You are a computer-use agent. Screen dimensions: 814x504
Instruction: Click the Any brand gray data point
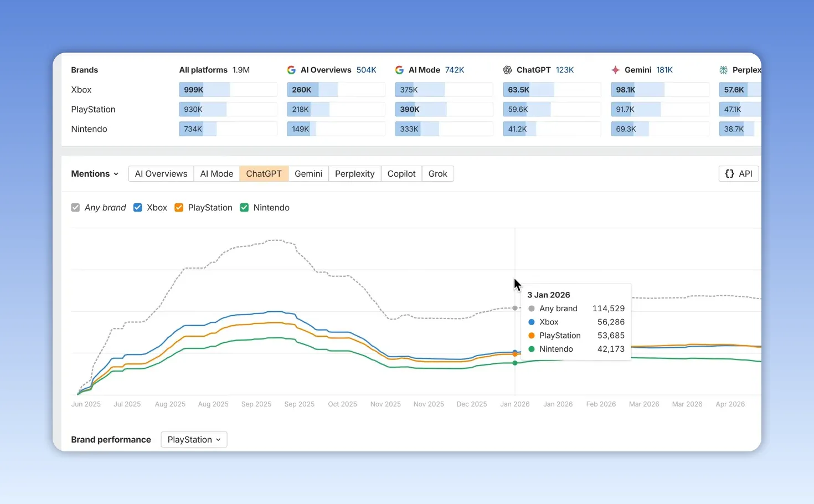point(515,308)
